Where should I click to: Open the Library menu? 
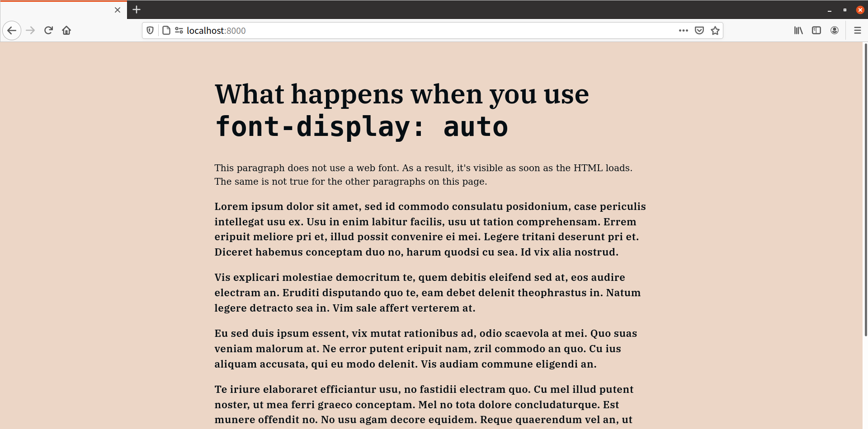point(798,30)
